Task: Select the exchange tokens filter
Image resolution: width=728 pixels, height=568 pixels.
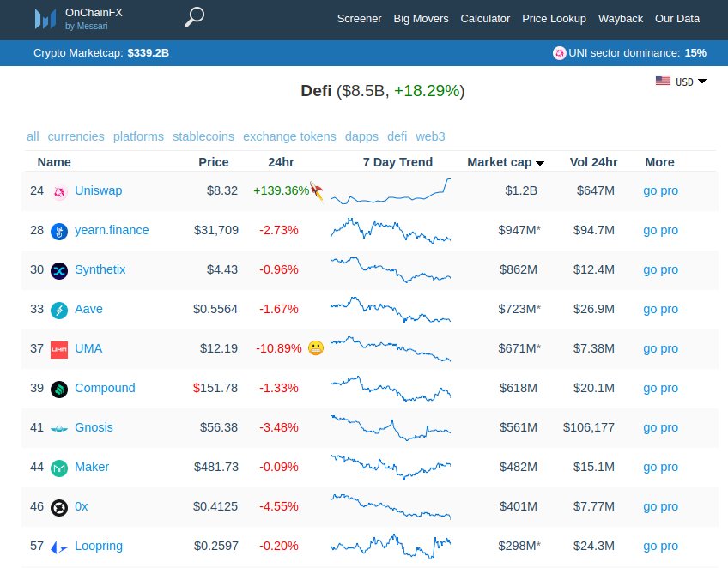Action: [289, 136]
